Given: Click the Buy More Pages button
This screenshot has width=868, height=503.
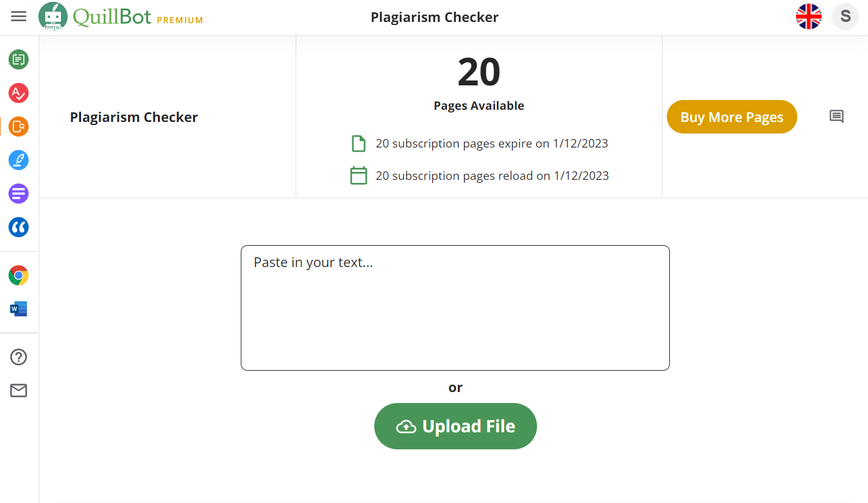Looking at the screenshot, I should tap(731, 116).
